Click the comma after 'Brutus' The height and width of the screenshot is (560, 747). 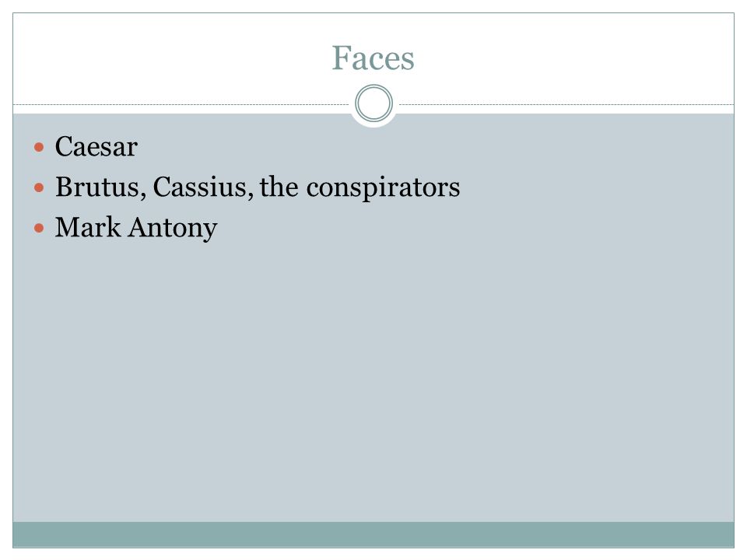tap(143, 194)
